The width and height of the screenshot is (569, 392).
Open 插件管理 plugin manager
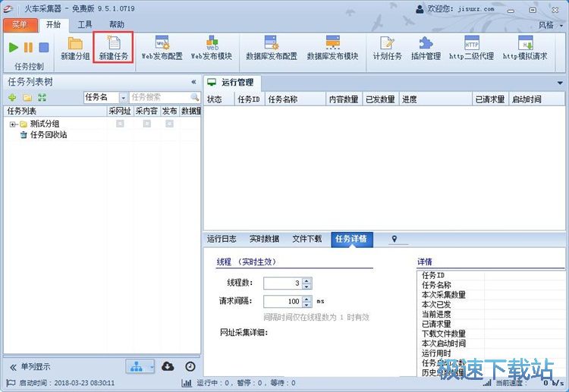426,48
